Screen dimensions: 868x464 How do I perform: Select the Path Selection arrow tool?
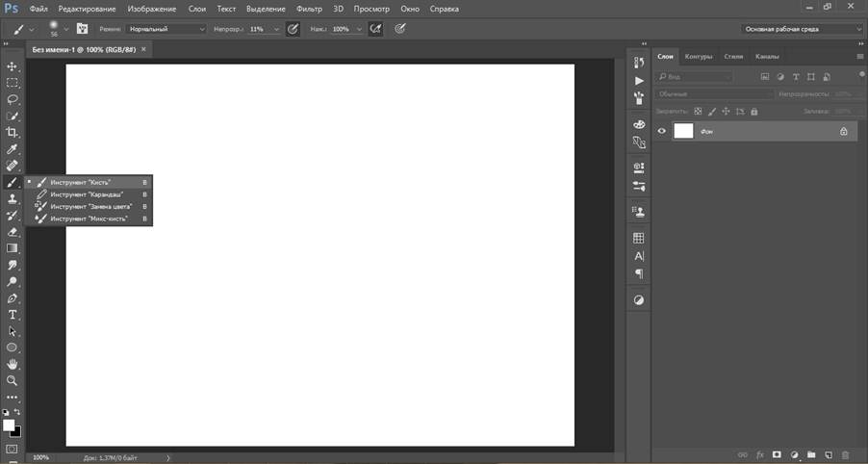[12, 331]
